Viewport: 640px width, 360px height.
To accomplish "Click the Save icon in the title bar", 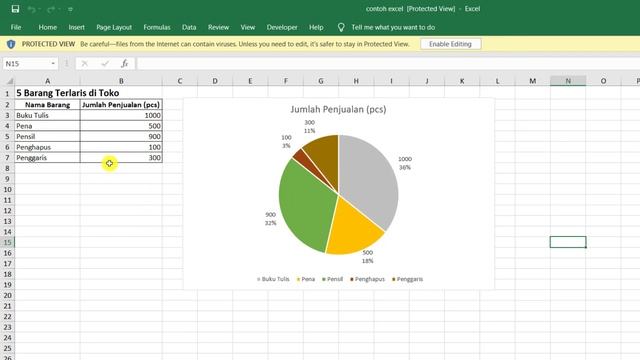I will tap(15, 9).
